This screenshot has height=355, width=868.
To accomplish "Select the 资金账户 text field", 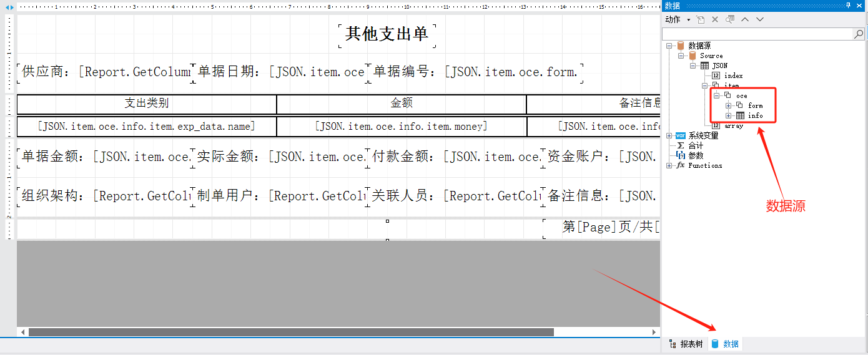I will pyautogui.click(x=603, y=157).
